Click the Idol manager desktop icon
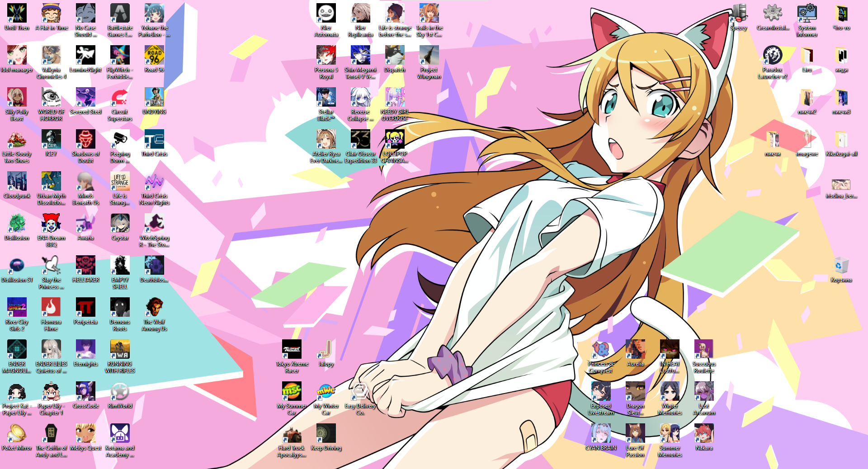The height and width of the screenshot is (469, 868). click(17, 59)
